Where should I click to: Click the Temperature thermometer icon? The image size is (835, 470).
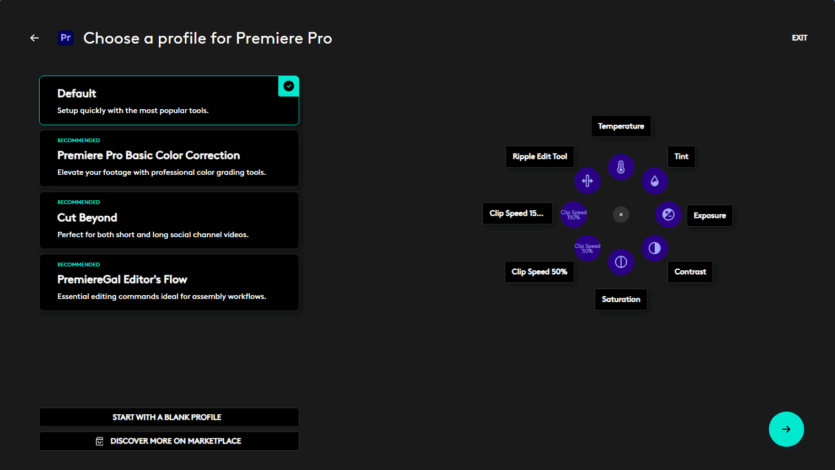click(621, 167)
